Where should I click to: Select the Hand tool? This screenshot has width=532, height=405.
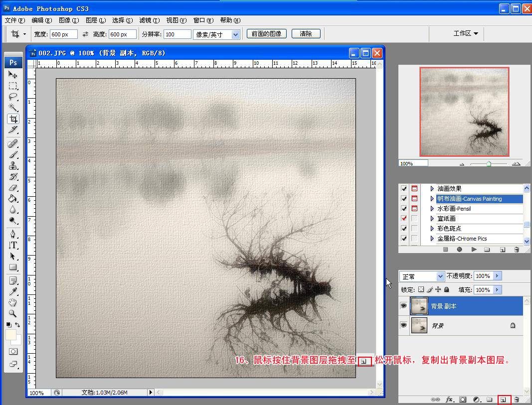coord(13,302)
